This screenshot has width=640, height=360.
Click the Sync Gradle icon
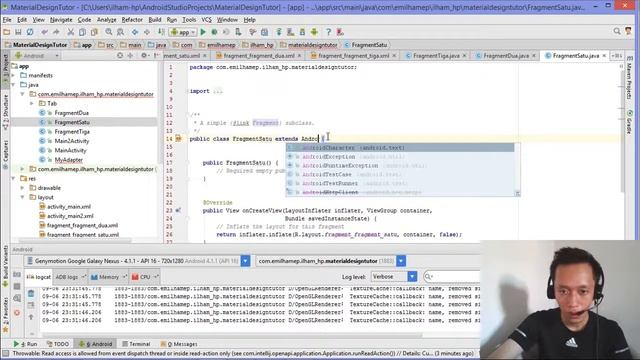point(279,32)
